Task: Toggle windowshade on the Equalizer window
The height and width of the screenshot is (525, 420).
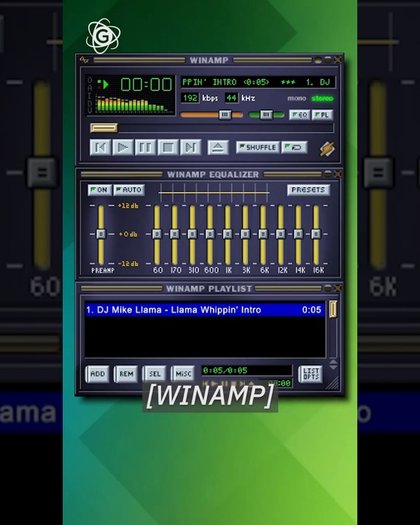Action: tap(328, 174)
